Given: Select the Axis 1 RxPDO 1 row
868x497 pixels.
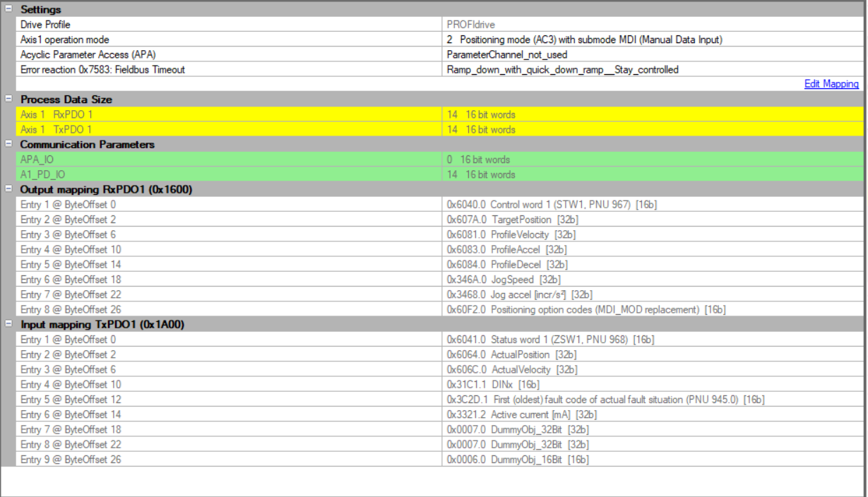Looking at the screenshot, I should coord(57,114).
